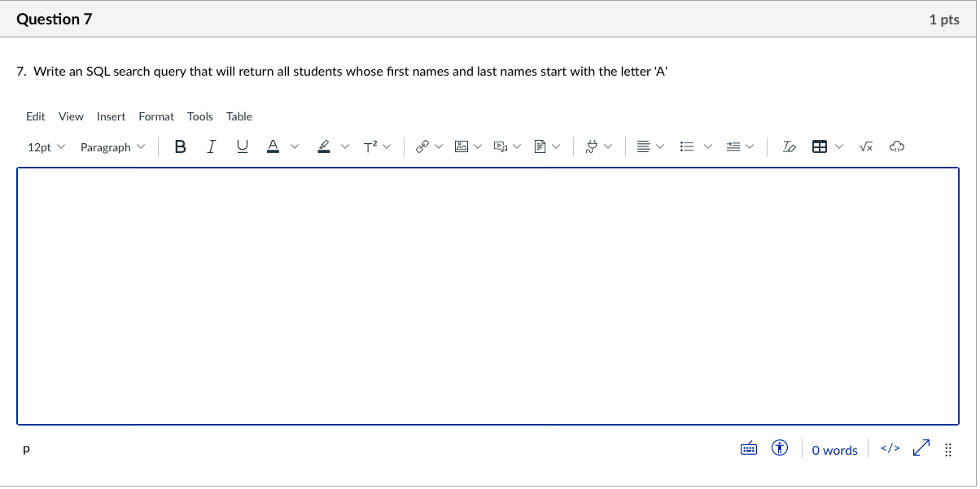Click the Question 7 heading
Viewport: 980px width, 489px height.
tap(55, 20)
